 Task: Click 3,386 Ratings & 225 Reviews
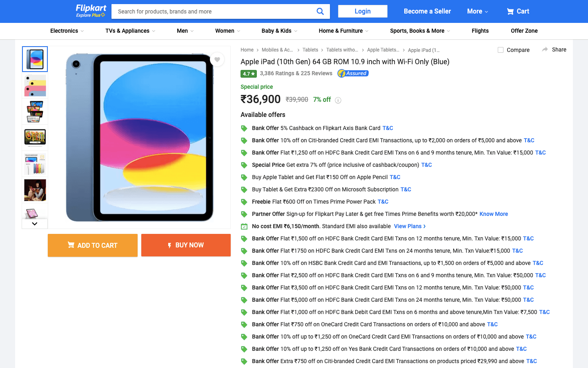pos(296,74)
